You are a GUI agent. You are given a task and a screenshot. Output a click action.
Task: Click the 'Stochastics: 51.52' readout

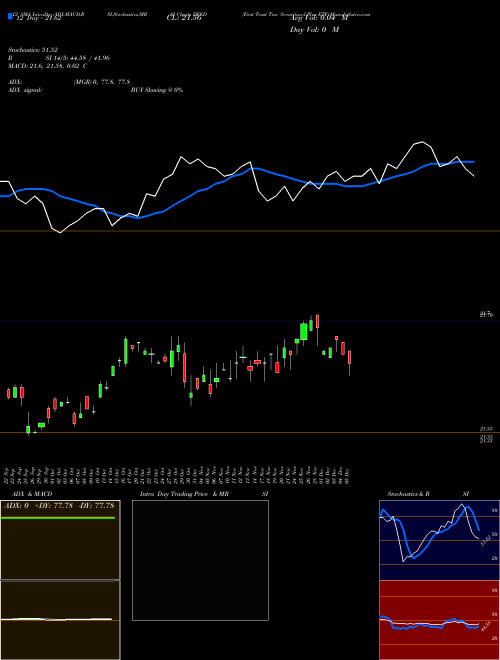tap(32, 50)
